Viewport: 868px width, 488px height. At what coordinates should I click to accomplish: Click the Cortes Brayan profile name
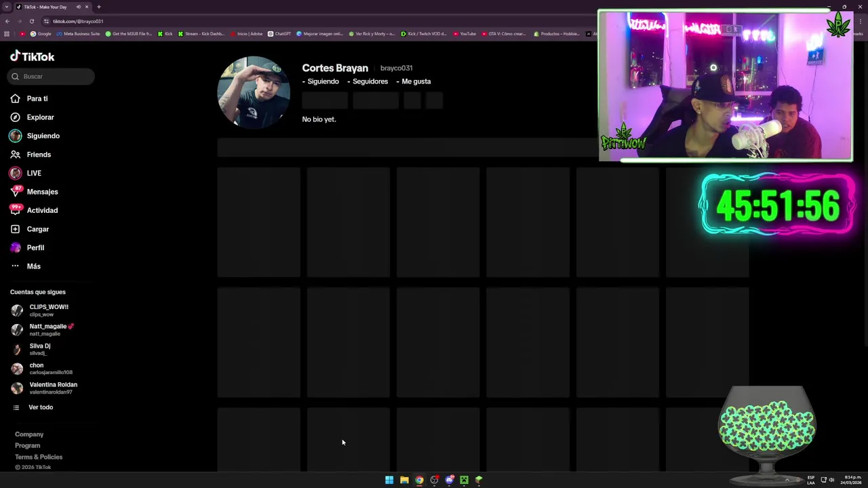pyautogui.click(x=335, y=68)
